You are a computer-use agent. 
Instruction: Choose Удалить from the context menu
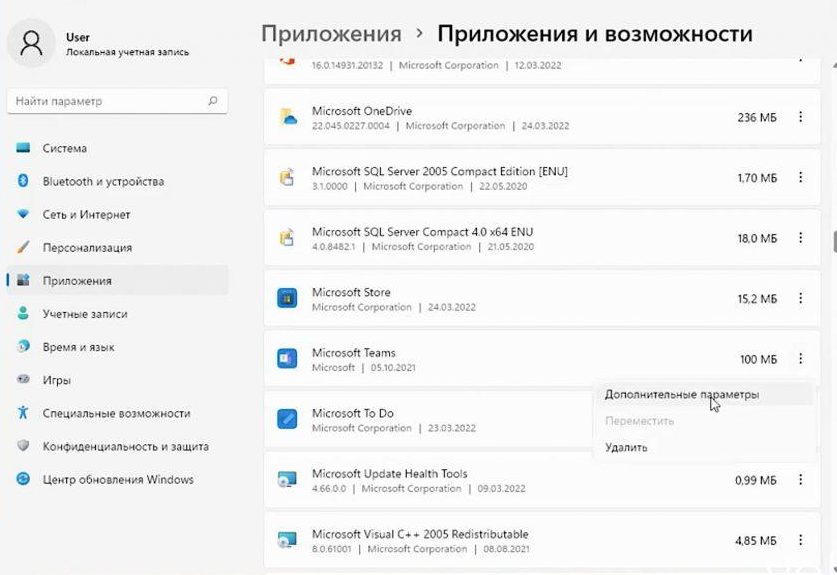[x=626, y=447]
